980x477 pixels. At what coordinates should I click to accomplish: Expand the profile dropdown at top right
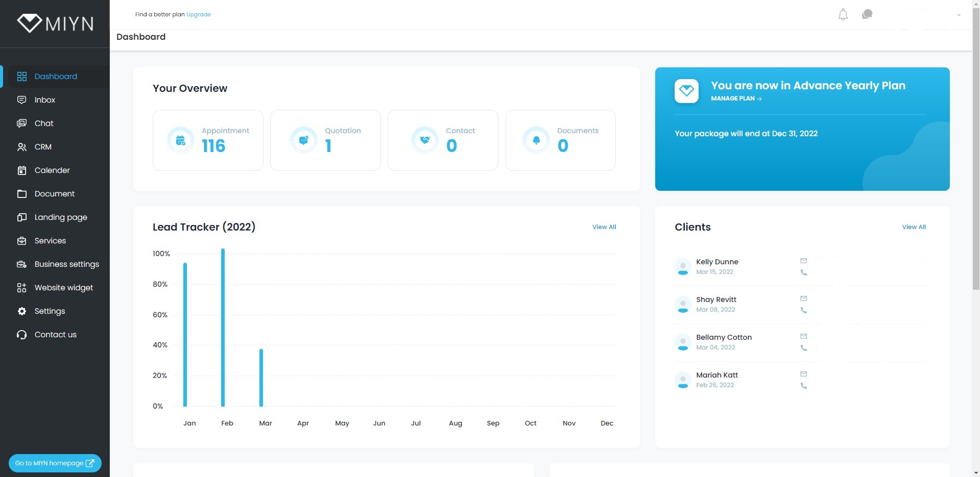(959, 15)
